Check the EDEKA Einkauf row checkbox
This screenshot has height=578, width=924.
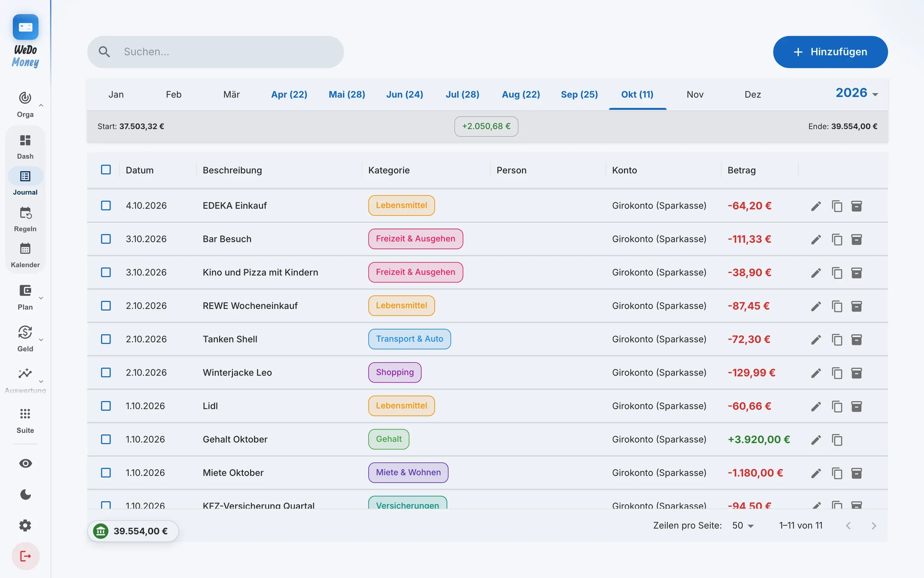tap(106, 206)
